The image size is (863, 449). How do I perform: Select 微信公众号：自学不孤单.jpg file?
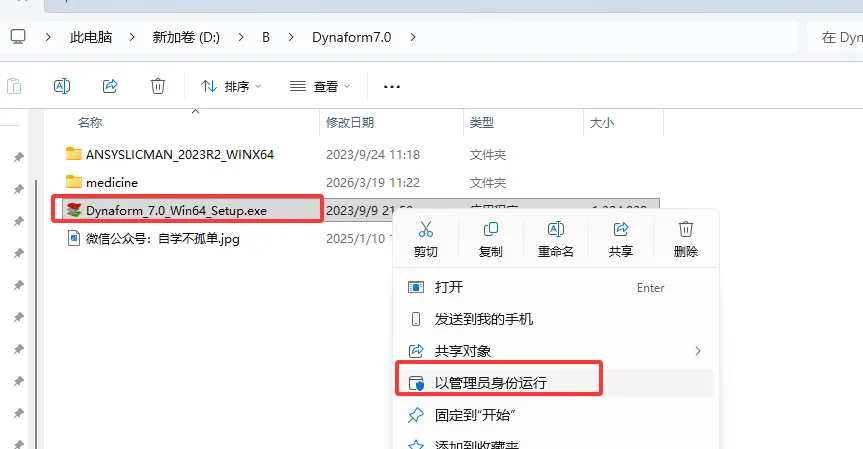pyautogui.click(x=163, y=238)
